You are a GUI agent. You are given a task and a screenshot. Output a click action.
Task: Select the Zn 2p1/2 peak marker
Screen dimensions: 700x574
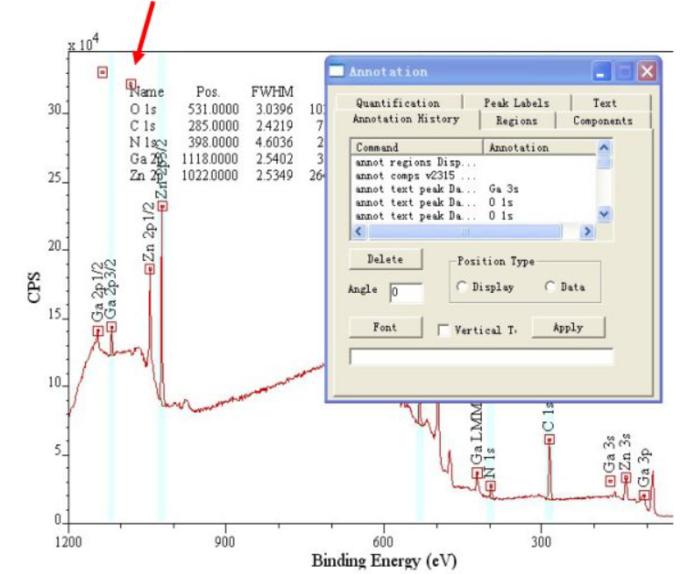click(x=149, y=269)
